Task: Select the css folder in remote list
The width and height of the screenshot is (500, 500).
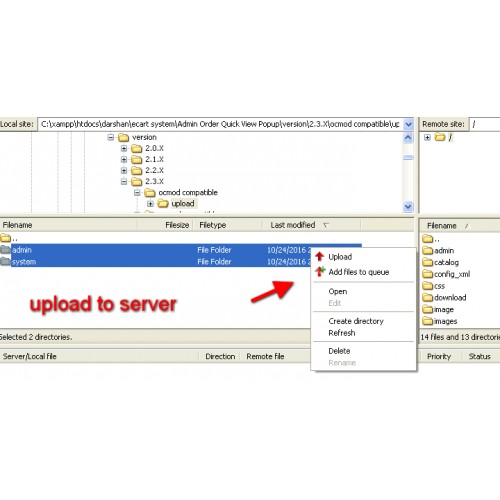Action: 433,286
